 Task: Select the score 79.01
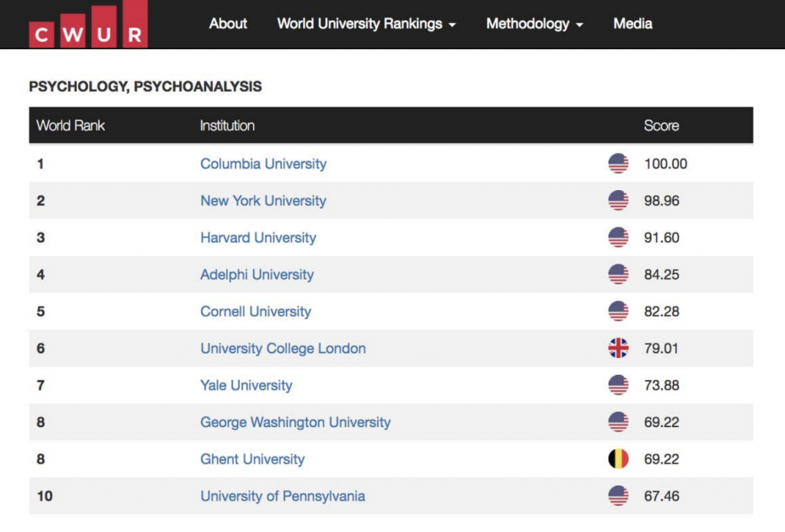[x=662, y=348]
